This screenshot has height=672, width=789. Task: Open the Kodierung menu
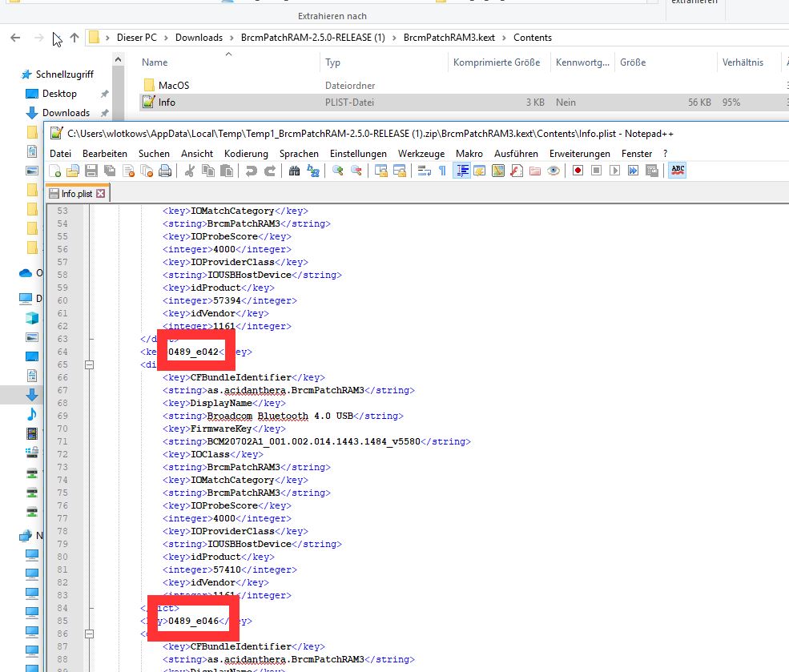[246, 153]
